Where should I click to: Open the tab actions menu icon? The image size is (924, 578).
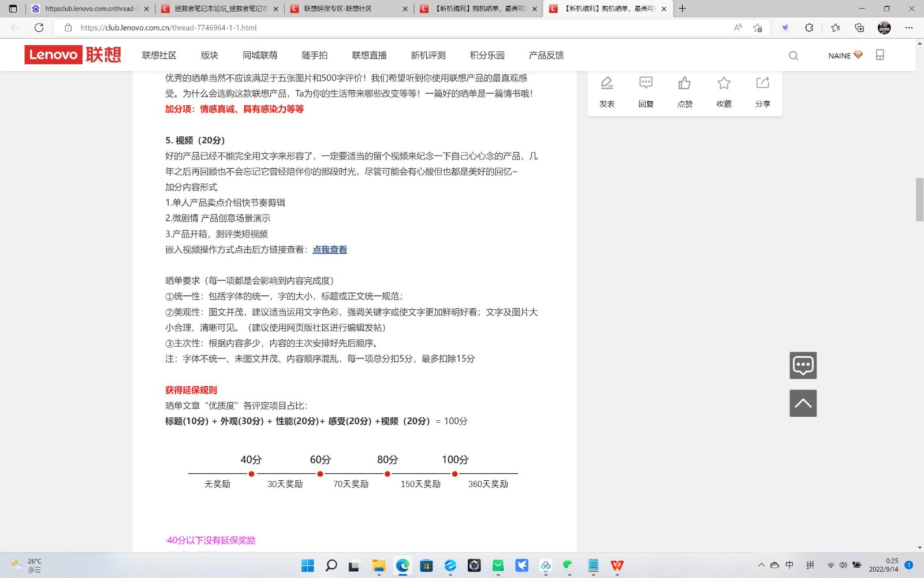[13, 9]
